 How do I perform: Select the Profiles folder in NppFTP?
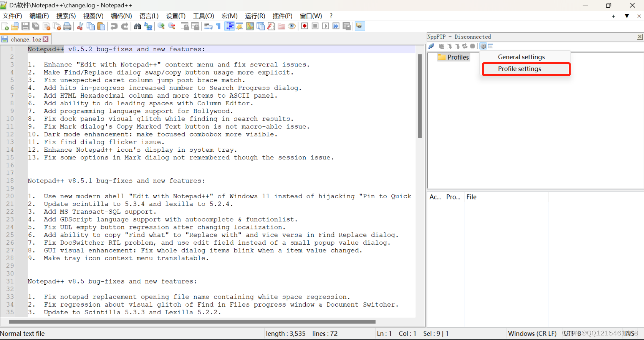(x=454, y=57)
